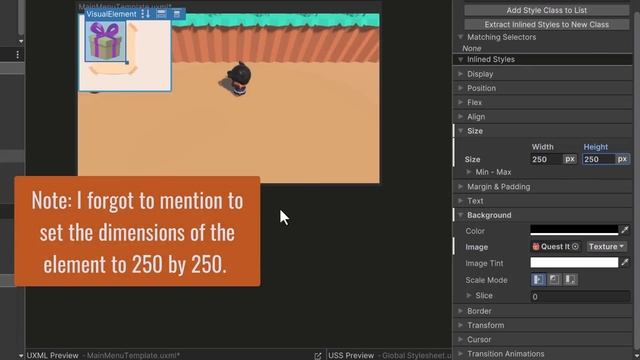Pick background Color with its eyedropper
The height and width of the screenshot is (360, 640).
625,230
